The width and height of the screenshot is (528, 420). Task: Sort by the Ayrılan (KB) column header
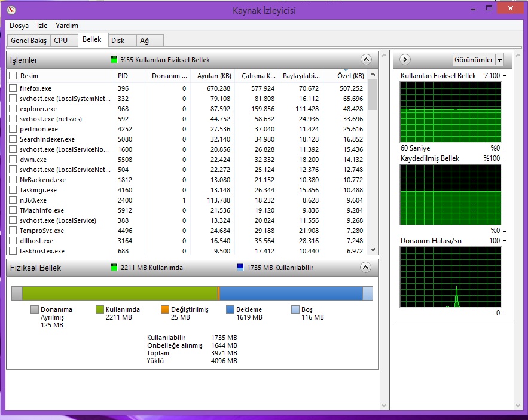(213, 76)
